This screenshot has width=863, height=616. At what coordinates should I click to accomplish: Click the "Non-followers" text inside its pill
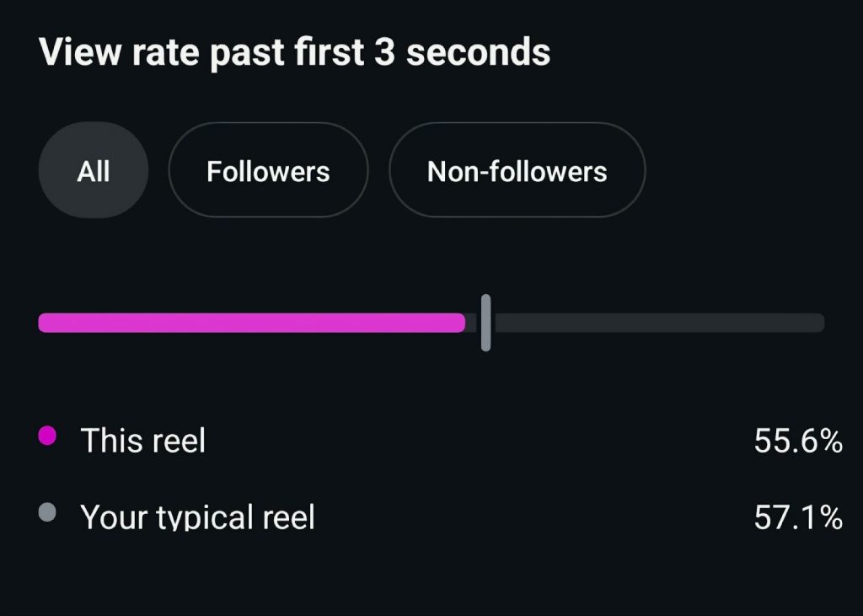517,172
